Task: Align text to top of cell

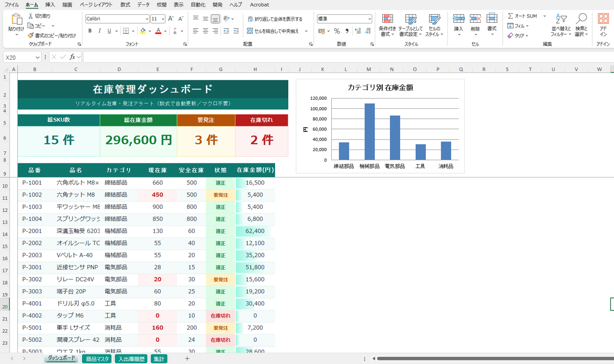Action: [x=196, y=19]
